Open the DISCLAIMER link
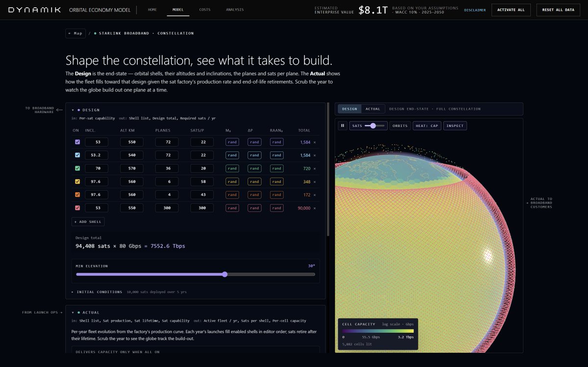Viewport: 588px width, 367px height. (475, 10)
